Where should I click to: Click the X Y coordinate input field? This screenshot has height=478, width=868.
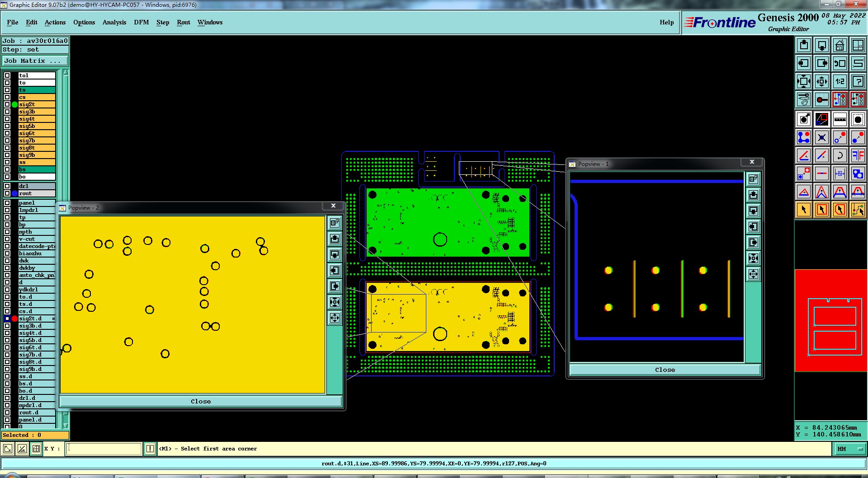[104, 449]
